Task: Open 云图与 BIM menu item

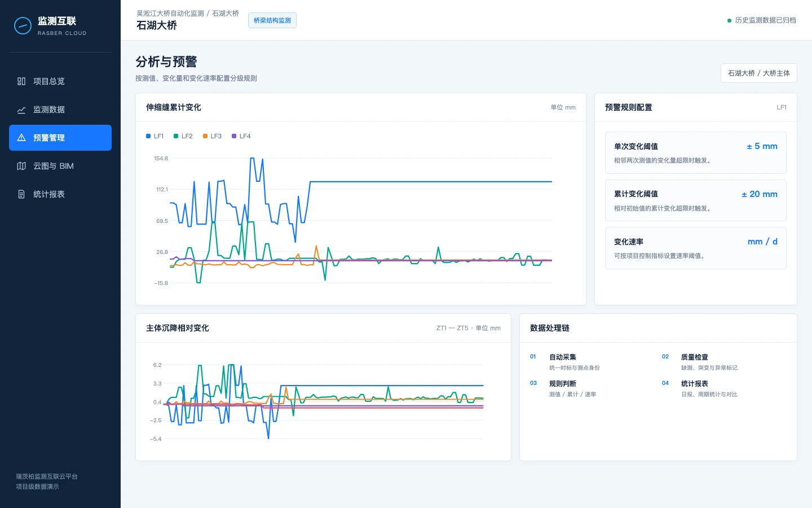Action: pyautogui.click(x=60, y=166)
